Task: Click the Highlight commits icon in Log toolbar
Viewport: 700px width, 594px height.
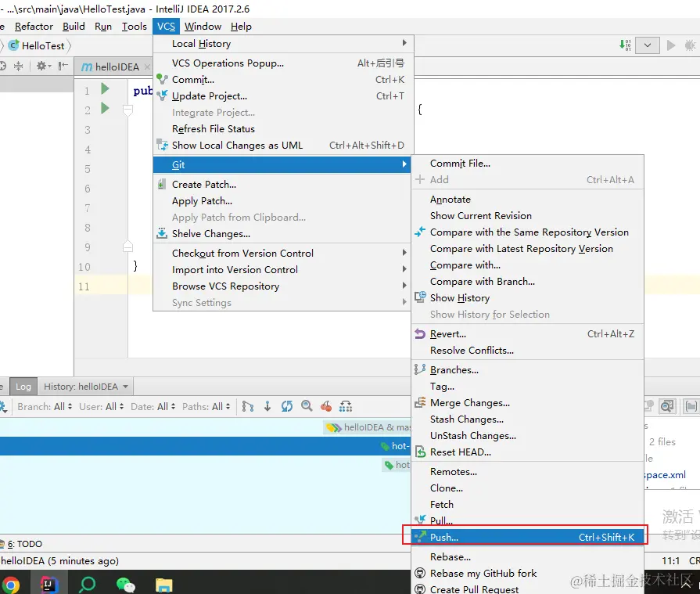Action: pos(346,406)
